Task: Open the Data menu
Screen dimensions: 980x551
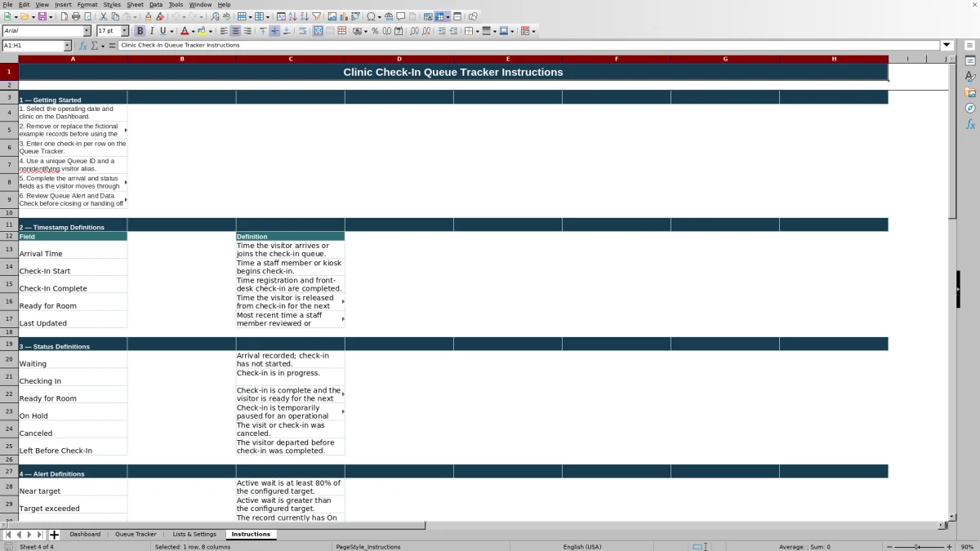Action: coord(155,4)
